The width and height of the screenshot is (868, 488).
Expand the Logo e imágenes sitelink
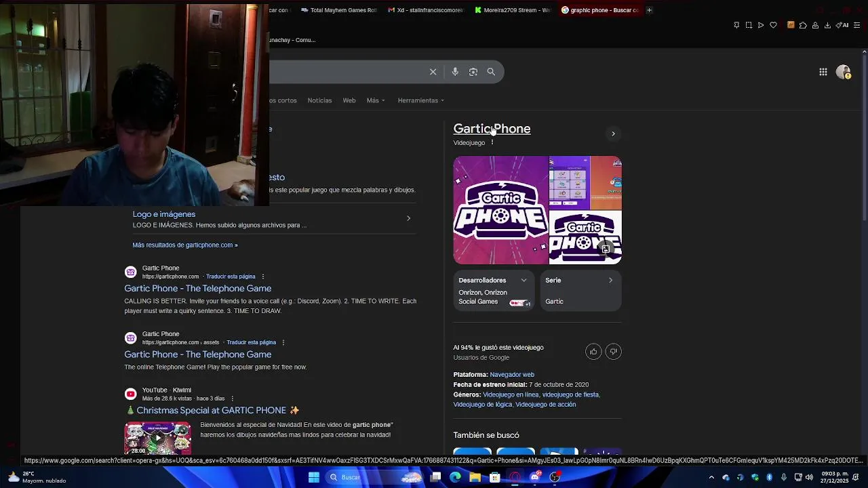point(408,218)
